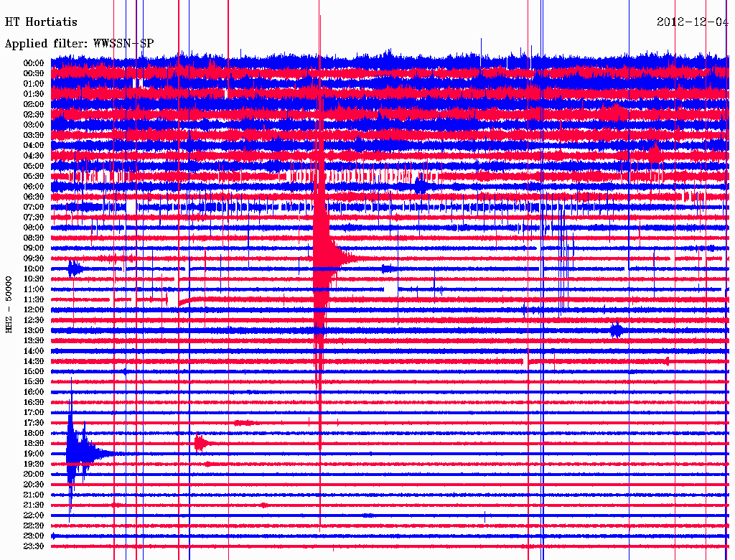The width and height of the screenshot is (735, 560).
Task: Select the 11:30 time label
Action: click(34, 299)
